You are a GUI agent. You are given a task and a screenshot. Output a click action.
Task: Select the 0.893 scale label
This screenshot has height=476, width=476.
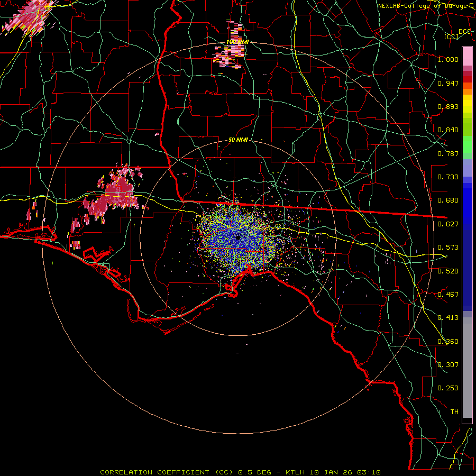[x=448, y=106]
